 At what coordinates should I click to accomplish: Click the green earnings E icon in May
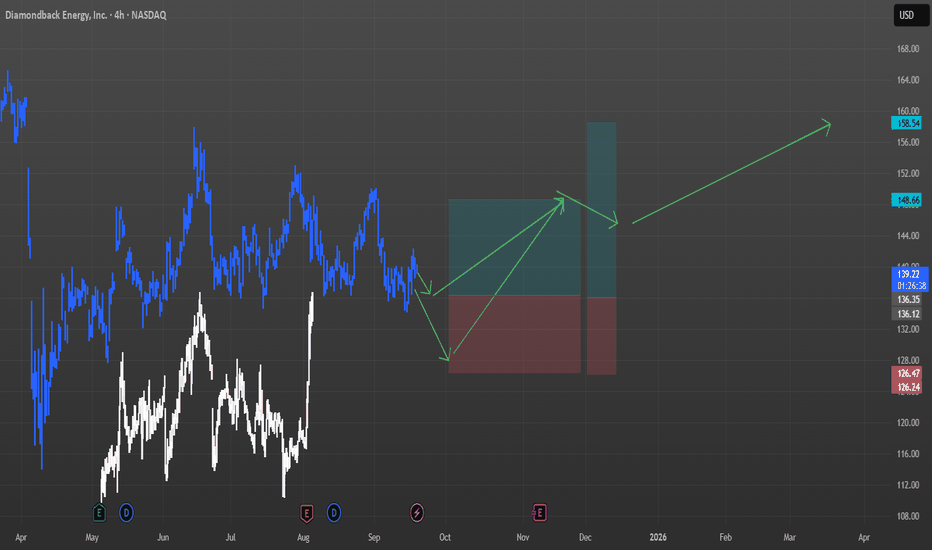tap(99, 513)
